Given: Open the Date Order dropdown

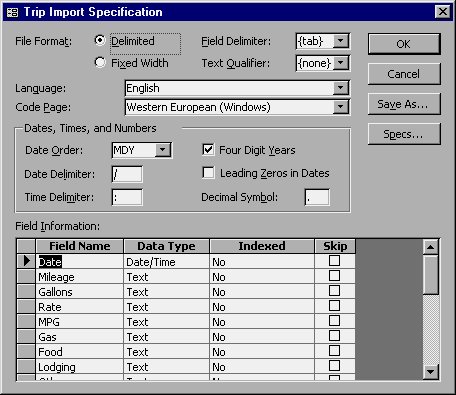Looking at the screenshot, I should tap(162, 150).
